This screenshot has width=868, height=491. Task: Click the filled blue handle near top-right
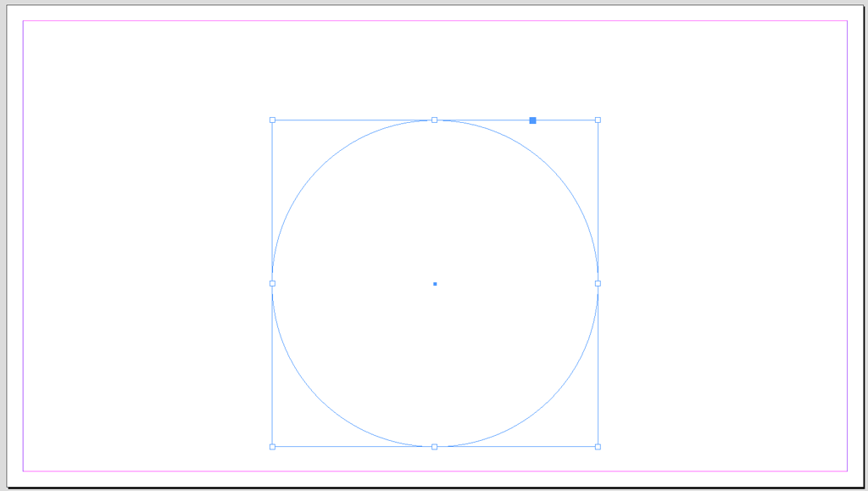pos(532,120)
